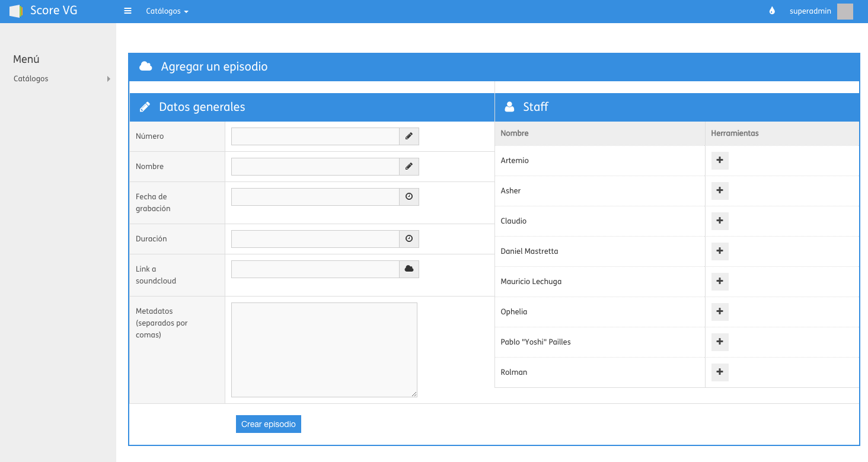Focus the Link a soundcloud input field
Image resolution: width=868 pixels, height=462 pixels.
315,269
